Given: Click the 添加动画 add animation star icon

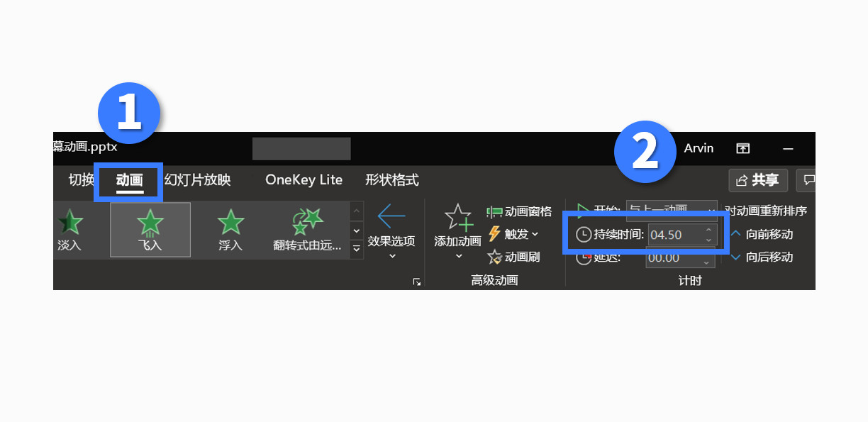Looking at the screenshot, I should click(457, 218).
